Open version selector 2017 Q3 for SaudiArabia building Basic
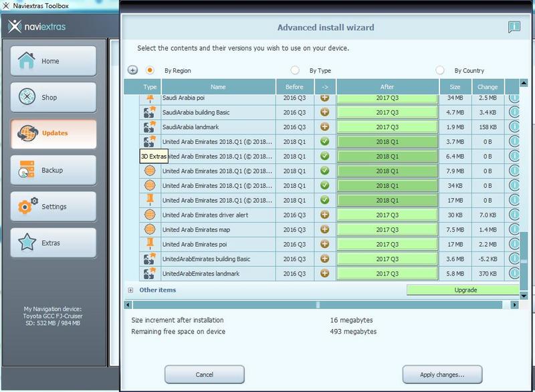Image resolution: width=535 pixels, height=392 pixels. coord(387,112)
